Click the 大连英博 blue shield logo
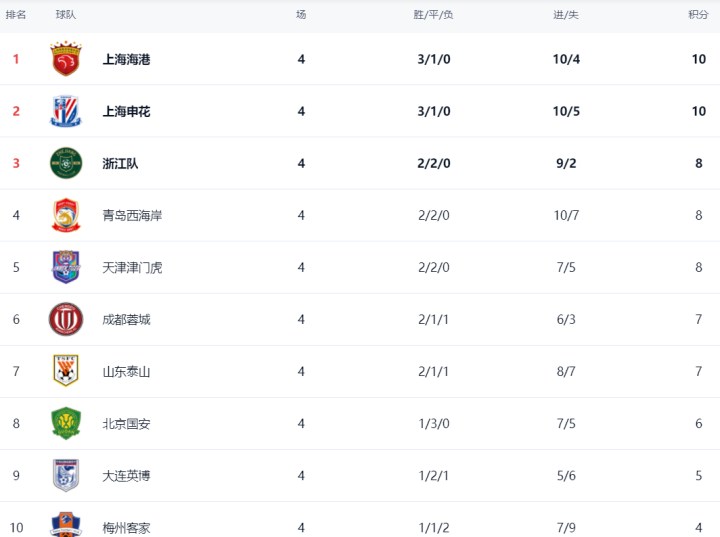 click(66, 475)
